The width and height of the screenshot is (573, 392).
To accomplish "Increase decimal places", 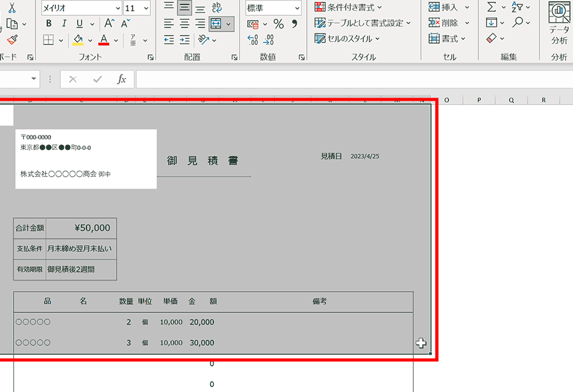I will (253, 40).
